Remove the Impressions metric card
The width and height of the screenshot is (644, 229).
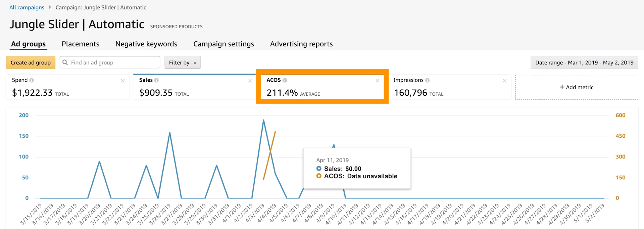(x=505, y=81)
